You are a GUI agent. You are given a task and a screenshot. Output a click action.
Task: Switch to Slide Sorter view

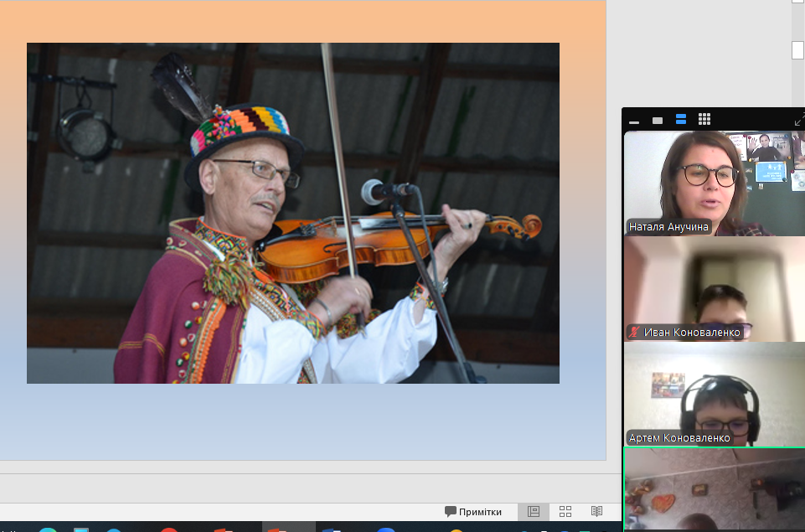click(565, 511)
